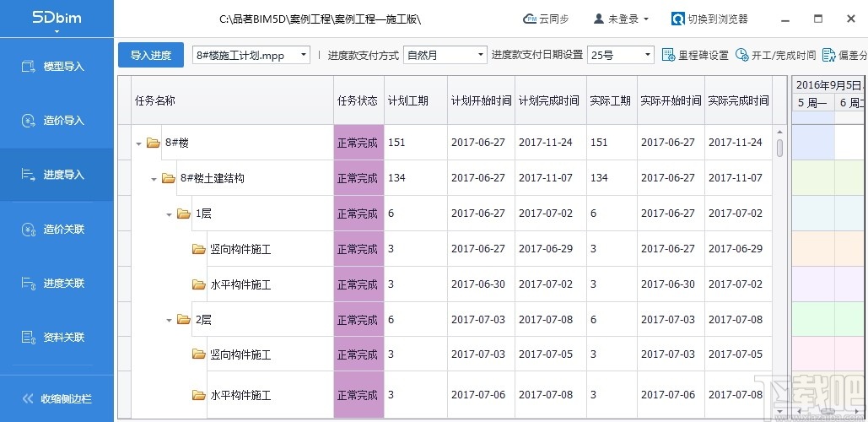Select 2层 row's 正常完成 status cell

click(x=359, y=320)
